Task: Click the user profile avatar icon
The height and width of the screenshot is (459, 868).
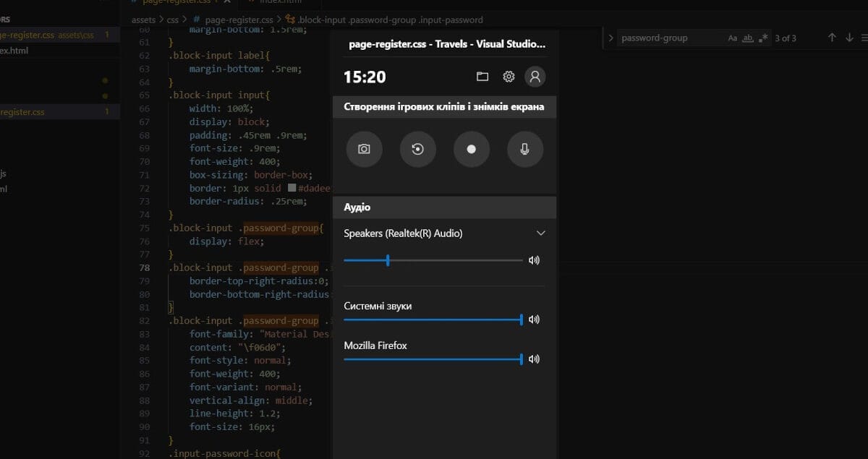Action: click(535, 77)
